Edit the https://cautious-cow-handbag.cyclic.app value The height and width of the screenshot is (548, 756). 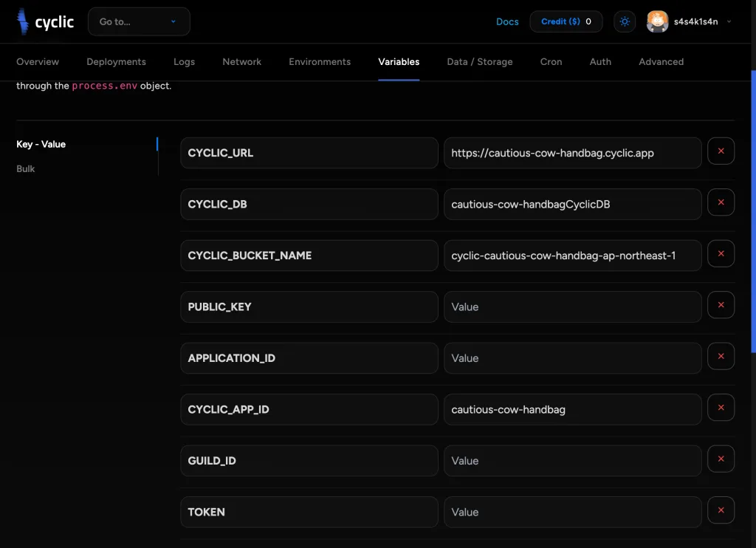572,153
